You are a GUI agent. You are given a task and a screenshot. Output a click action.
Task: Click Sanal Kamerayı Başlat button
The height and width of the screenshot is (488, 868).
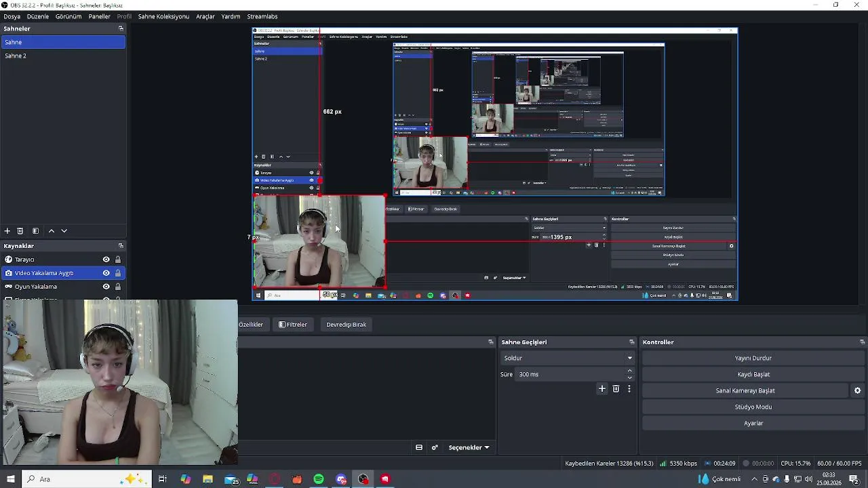tap(745, 390)
